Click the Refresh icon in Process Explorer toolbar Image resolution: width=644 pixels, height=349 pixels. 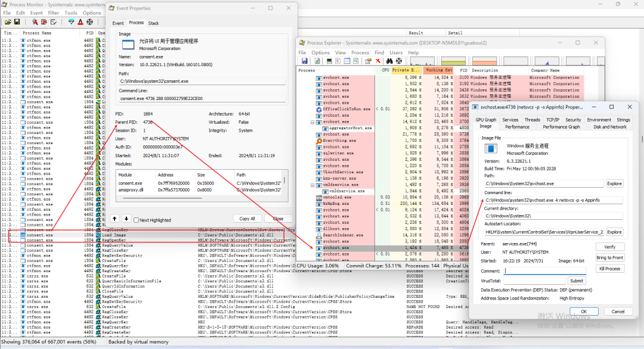click(x=317, y=61)
